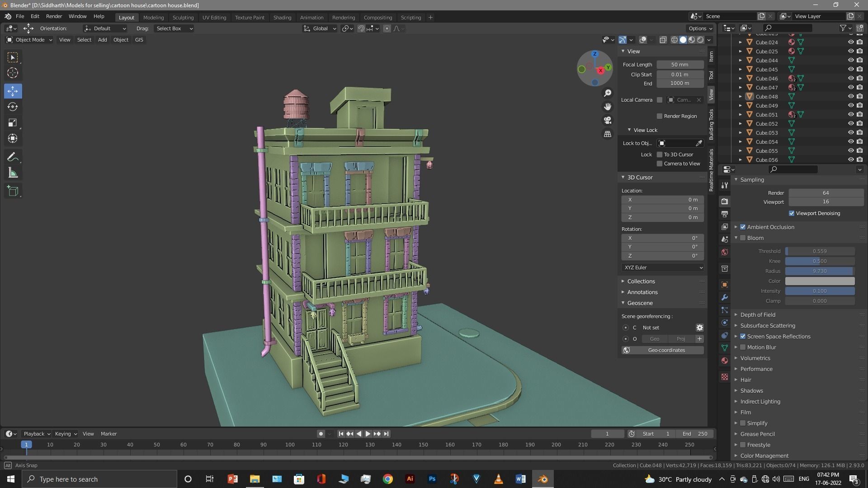
Task: Open the Output properties printer icon
Action: (x=725, y=214)
